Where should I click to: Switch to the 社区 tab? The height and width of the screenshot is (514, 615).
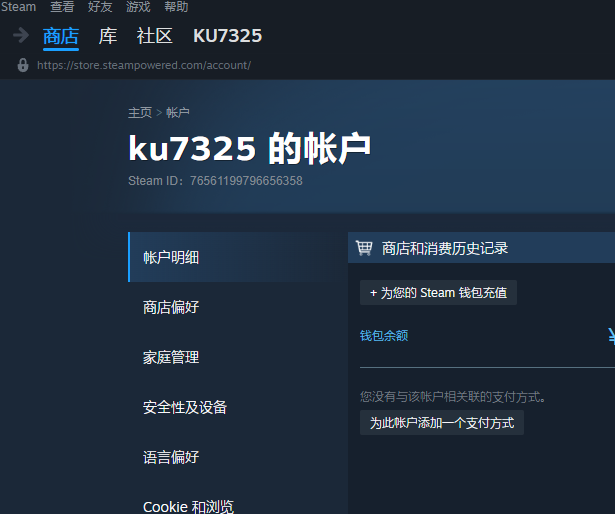click(x=155, y=36)
